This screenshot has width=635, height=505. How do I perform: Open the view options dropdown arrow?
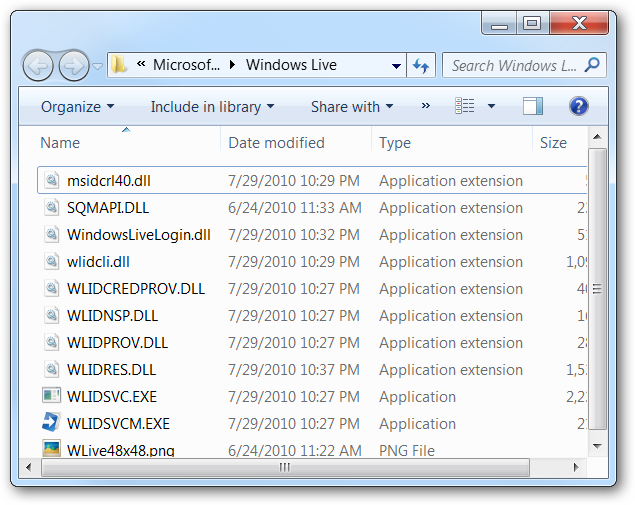point(491,107)
